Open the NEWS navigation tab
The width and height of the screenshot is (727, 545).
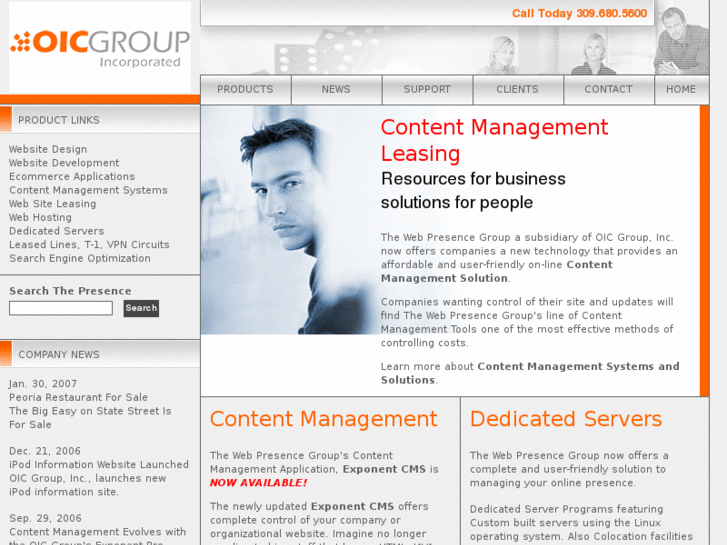337,90
